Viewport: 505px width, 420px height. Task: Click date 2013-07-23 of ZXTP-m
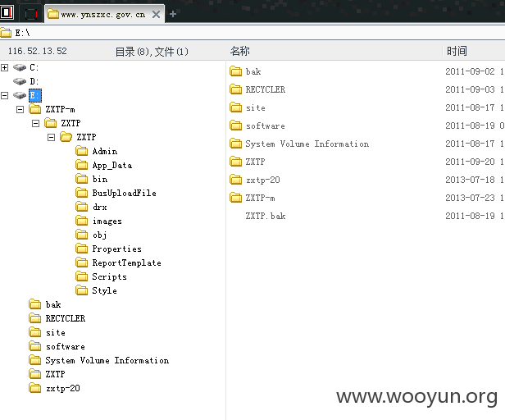coord(470,198)
